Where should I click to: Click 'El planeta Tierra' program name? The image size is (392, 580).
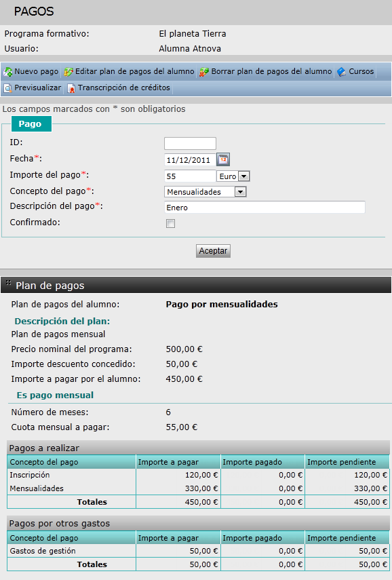click(x=193, y=34)
